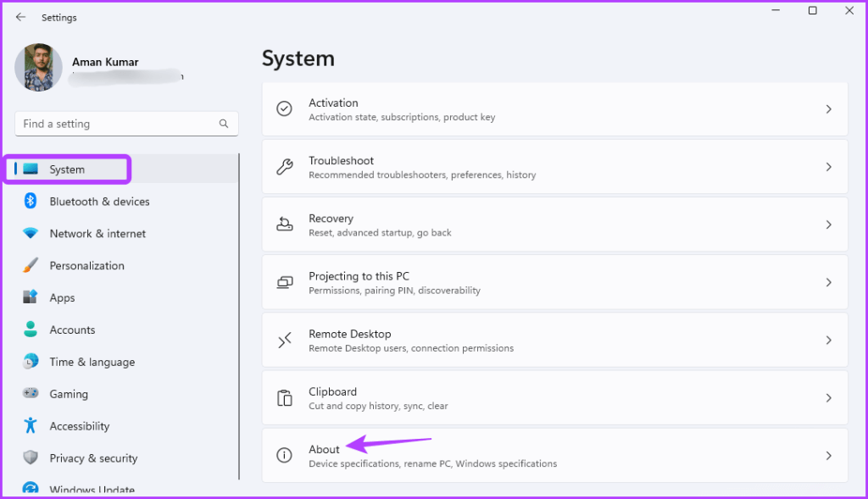Click the Gaming controller icon
This screenshot has height=499, width=868.
pyautogui.click(x=31, y=393)
